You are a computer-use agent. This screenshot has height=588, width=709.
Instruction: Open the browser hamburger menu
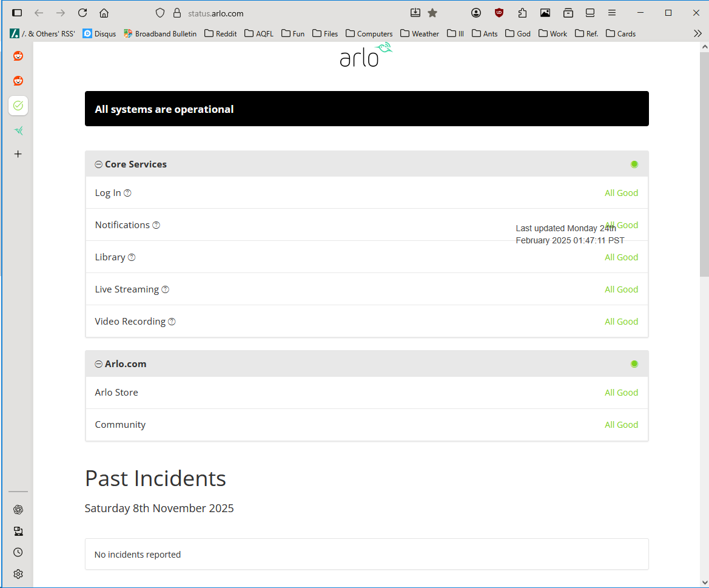point(612,12)
